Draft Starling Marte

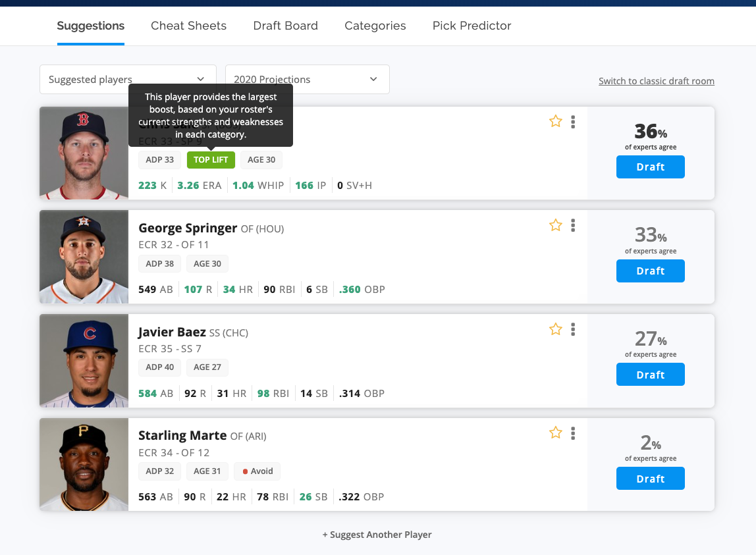[x=651, y=479]
